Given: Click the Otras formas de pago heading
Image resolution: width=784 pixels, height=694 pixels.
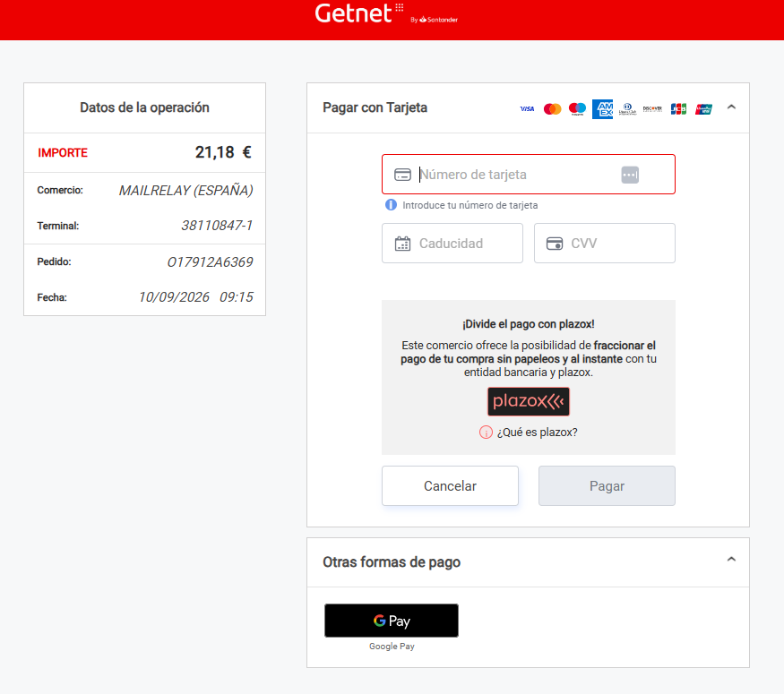Looking at the screenshot, I should tap(392, 562).
